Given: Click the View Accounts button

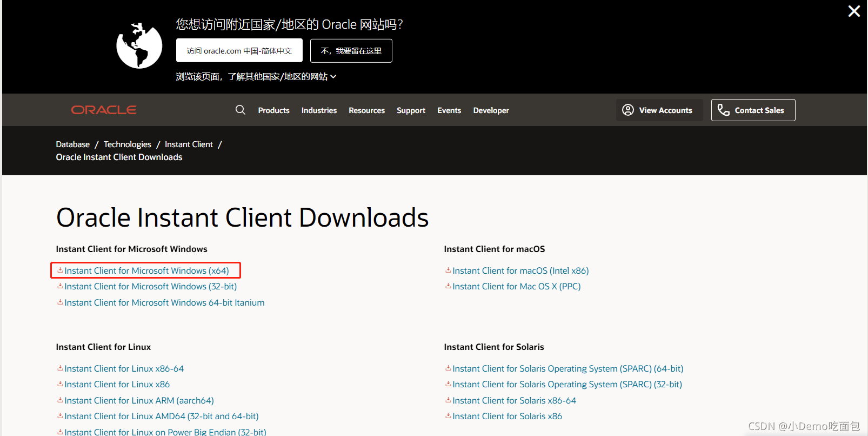Looking at the screenshot, I should [659, 110].
